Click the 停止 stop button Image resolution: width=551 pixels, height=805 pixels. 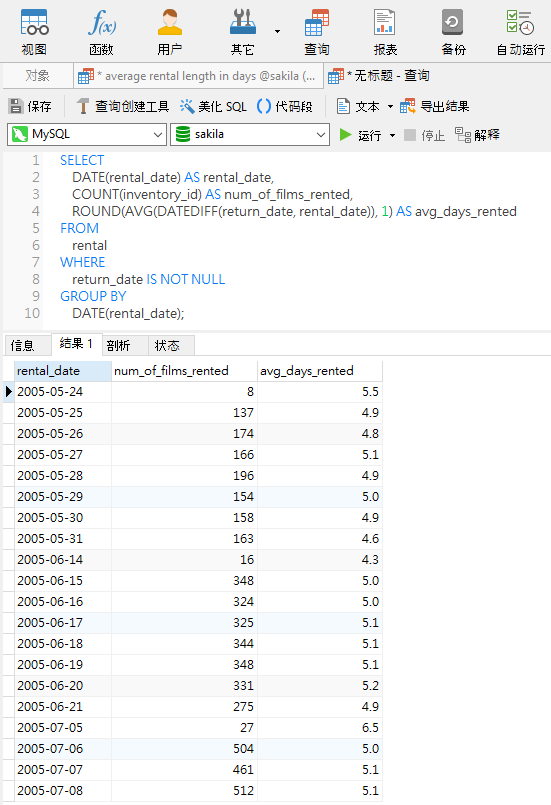(x=424, y=135)
